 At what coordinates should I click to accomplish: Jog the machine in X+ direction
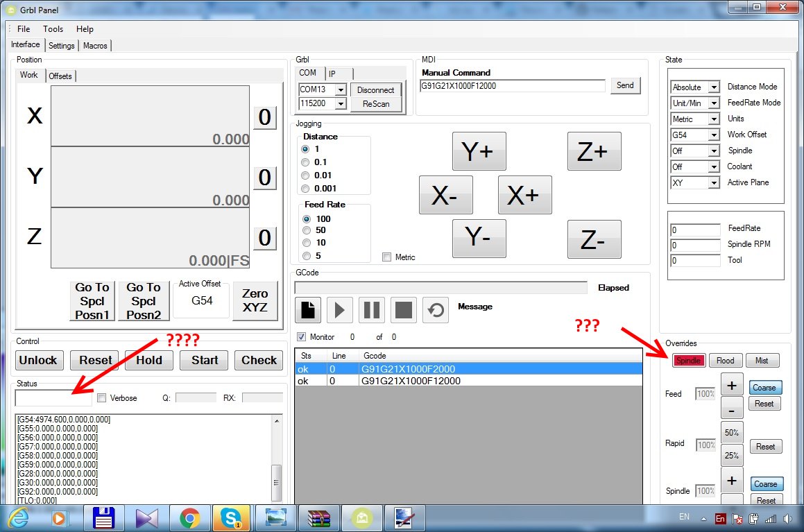pyautogui.click(x=524, y=195)
